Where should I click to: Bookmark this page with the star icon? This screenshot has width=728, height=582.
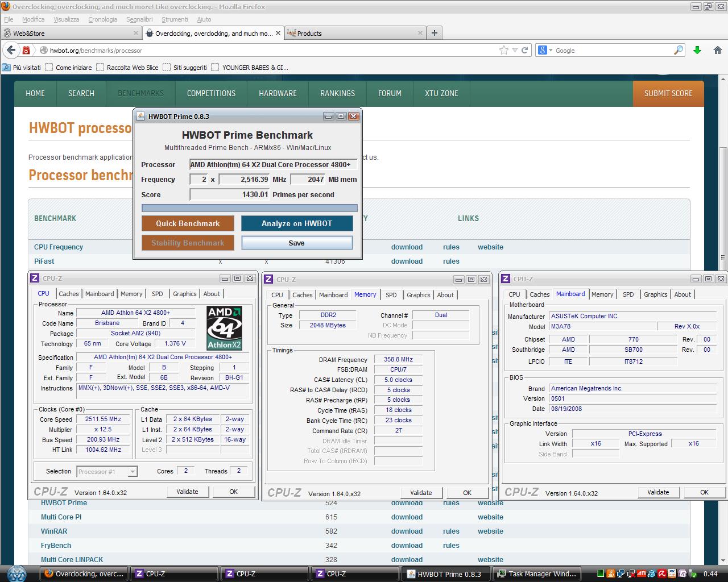tap(503, 50)
